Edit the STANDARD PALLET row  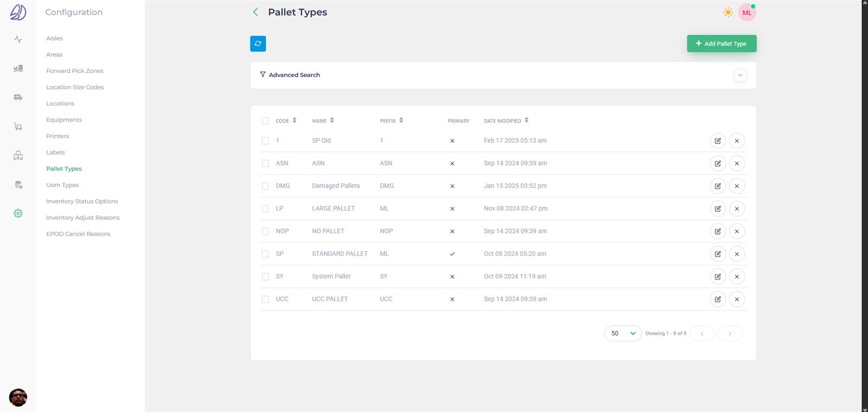tap(718, 254)
